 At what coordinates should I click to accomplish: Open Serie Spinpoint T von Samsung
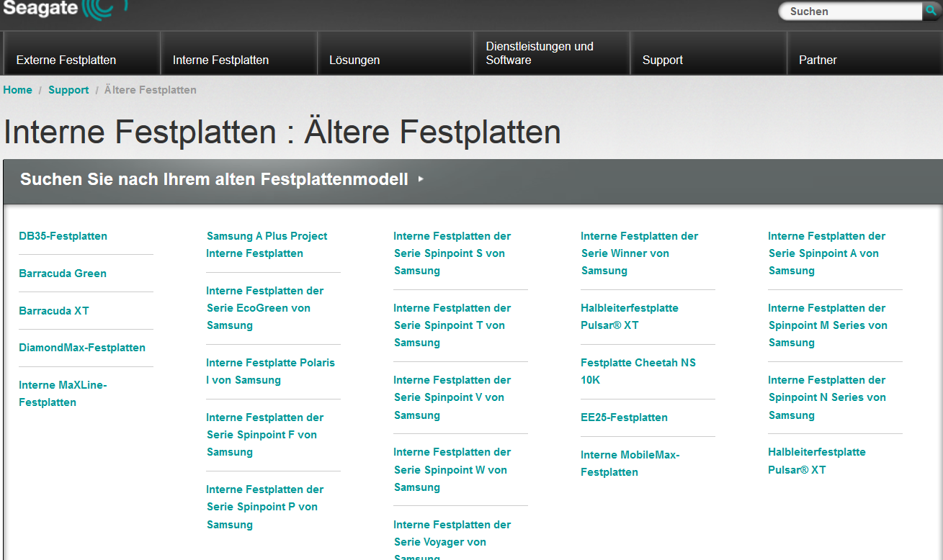452,325
